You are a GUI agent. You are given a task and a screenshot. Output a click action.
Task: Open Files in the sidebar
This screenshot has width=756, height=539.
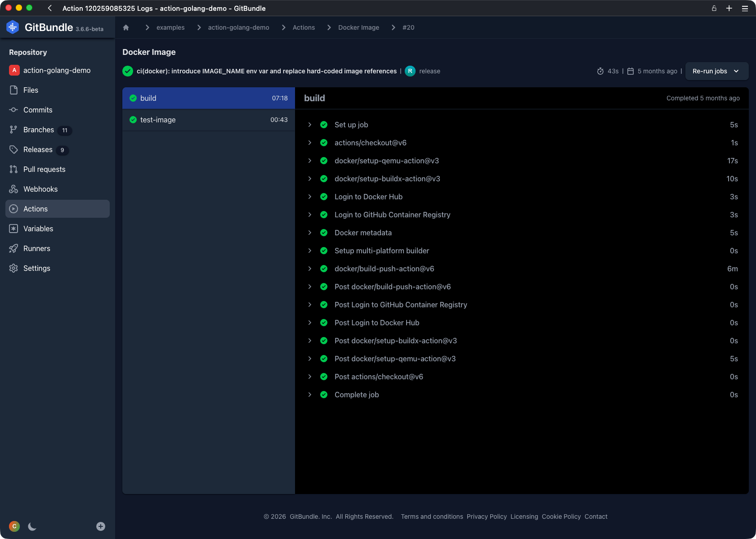point(58,90)
